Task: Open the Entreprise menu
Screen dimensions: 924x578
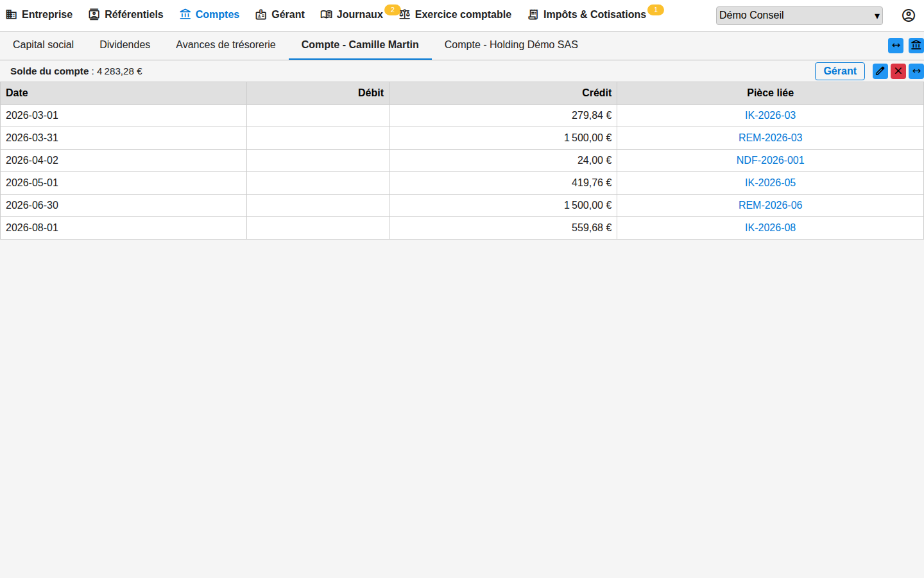Action: (x=39, y=14)
